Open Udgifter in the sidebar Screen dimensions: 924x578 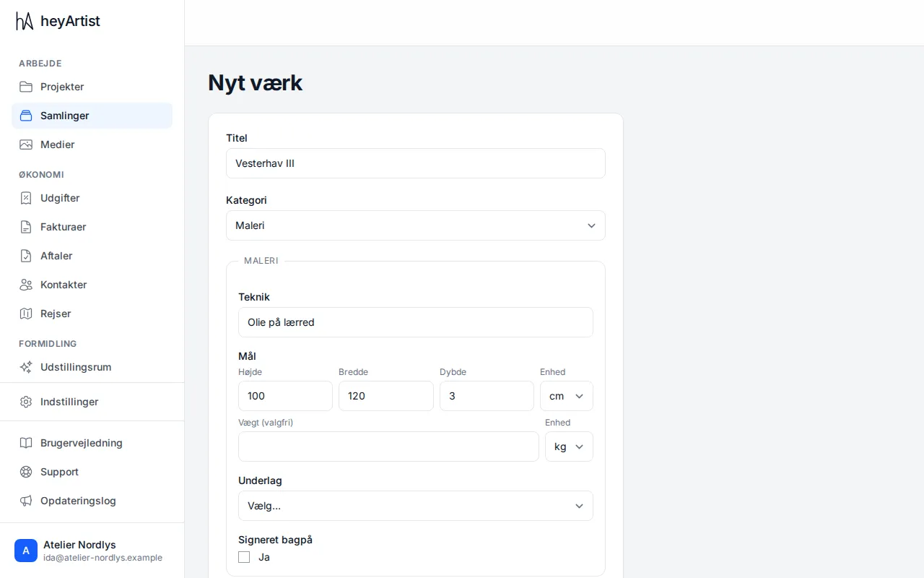pyautogui.click(x=92, y=198)
